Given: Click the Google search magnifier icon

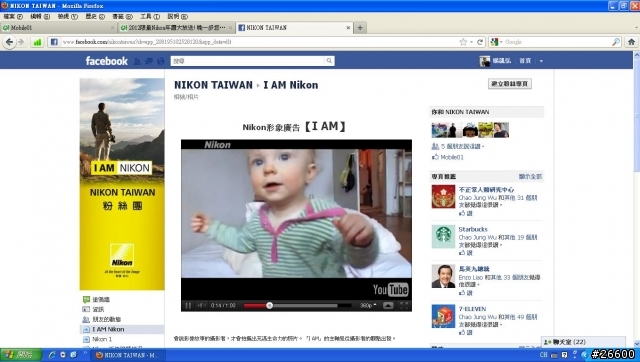Looking at the screenshot, I should point(616,42).
